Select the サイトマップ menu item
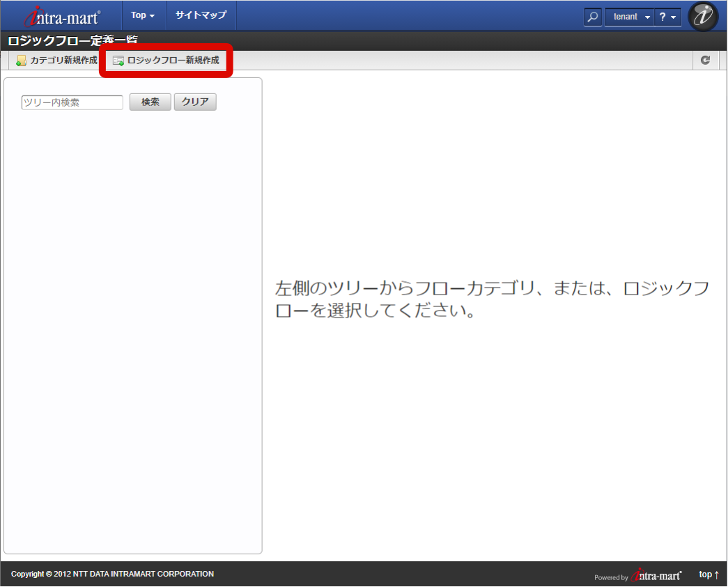The height and width of the screenshot is (587, 728). click(201, 15)
